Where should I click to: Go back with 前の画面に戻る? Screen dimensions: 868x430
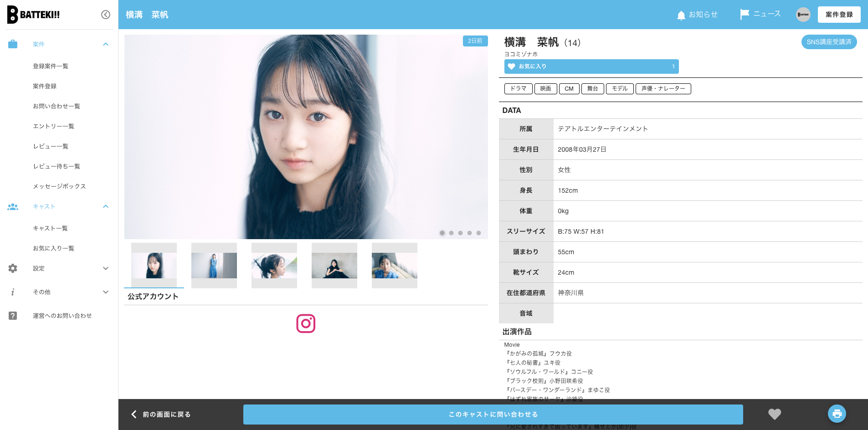tap(161, 414)
